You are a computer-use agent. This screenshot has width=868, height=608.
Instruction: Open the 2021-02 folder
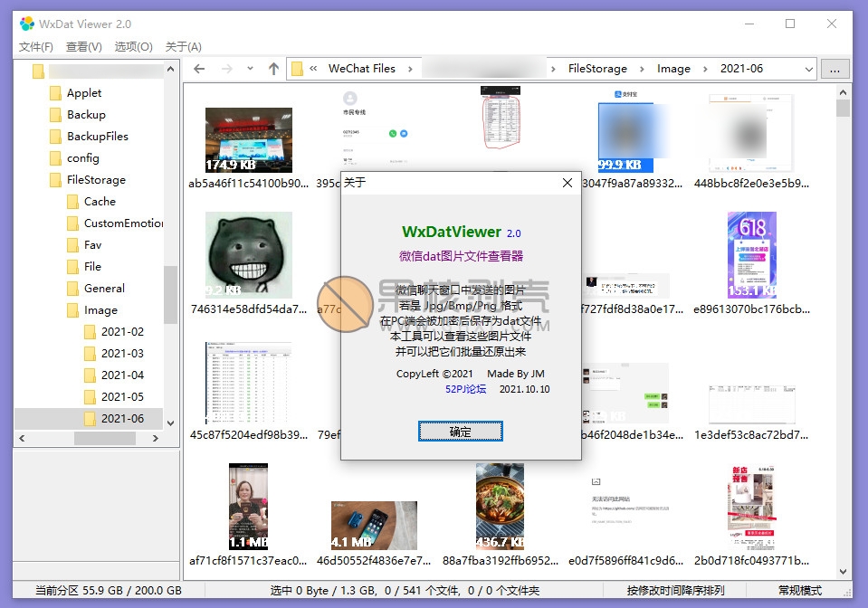click(122, 332)
